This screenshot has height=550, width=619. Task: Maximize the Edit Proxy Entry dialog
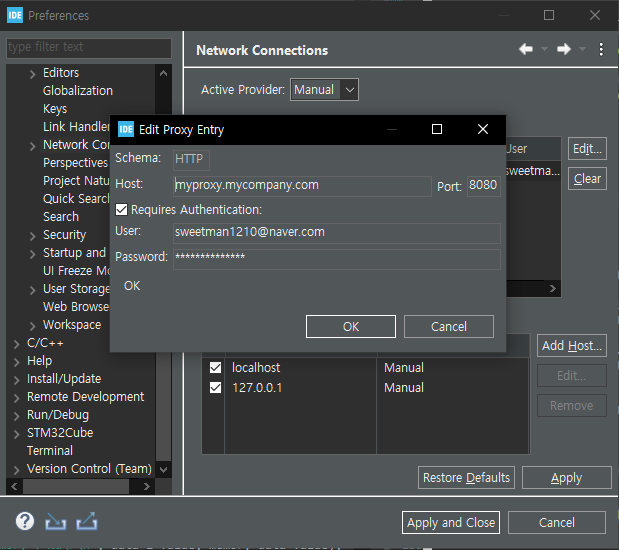[437, 129]
